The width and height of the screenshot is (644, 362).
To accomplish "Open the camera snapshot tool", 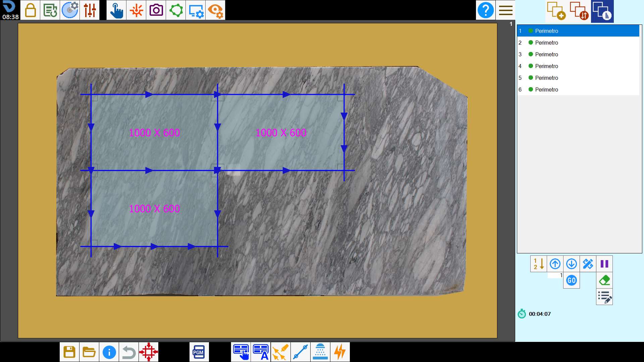I will pyautogui.click(x=156, y=10).
